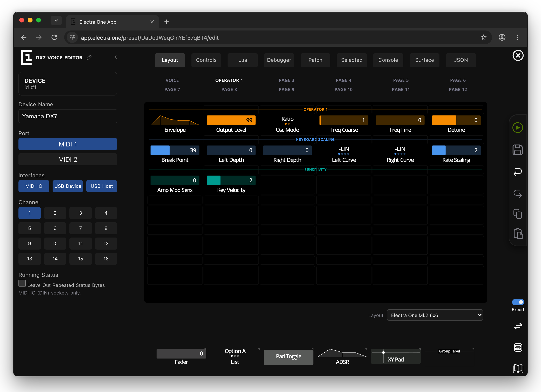Viewport: 541px width, 392px height.
Task: Undo the last change
Action: 517,172
